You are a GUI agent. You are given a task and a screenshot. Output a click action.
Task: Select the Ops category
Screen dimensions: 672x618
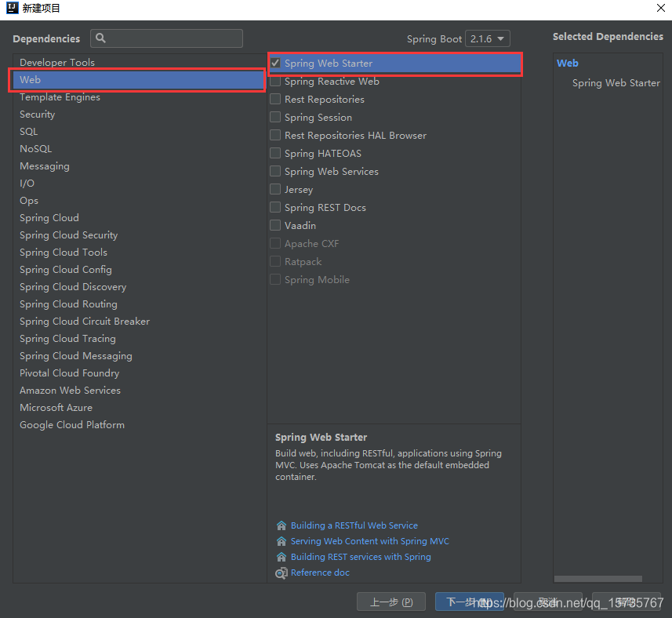coord(140,200)
